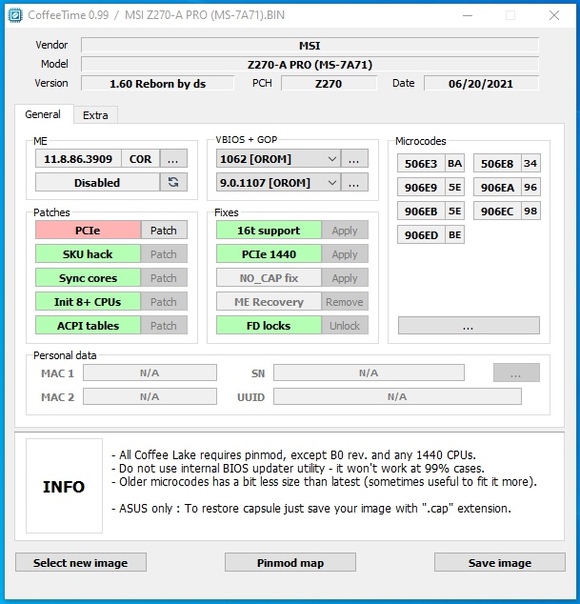Click the FD locks status label
This screenshot has width=580, height=604.
(x=268, y=326)
